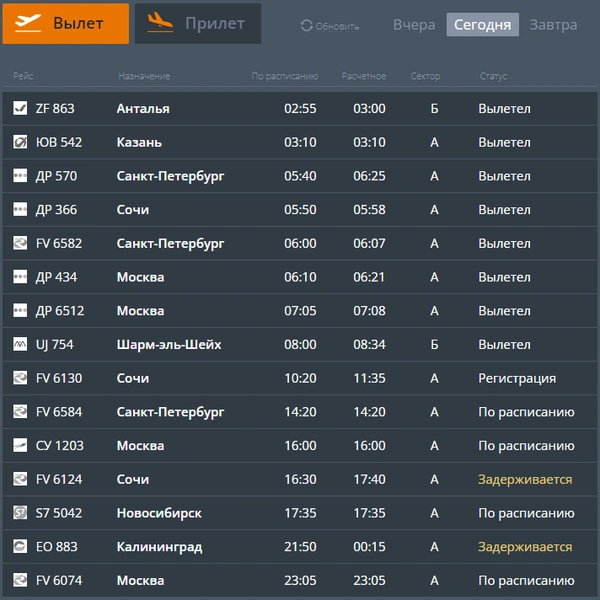Switch to the Прилет arrivals tab
Screen dimensions: 600x600
(x=198, y=24)
